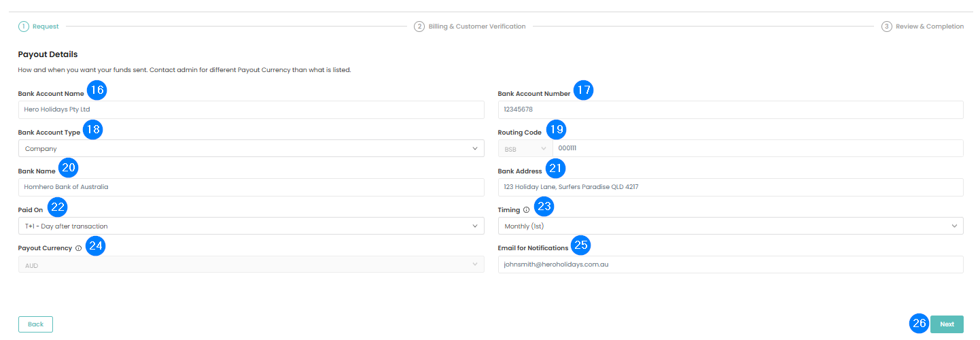Click the Bank Address input field
The width and height of the screenshot is (980, 340).
(x=730, y=187)
